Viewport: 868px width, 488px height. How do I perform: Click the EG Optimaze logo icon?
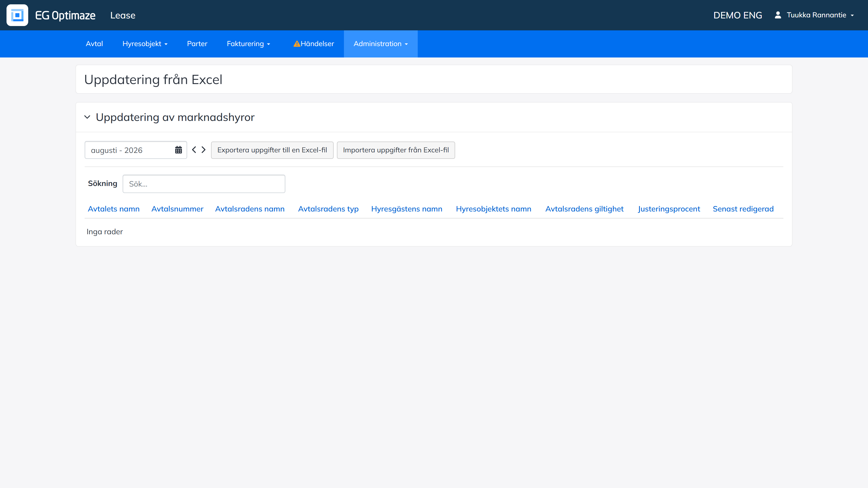17,15
